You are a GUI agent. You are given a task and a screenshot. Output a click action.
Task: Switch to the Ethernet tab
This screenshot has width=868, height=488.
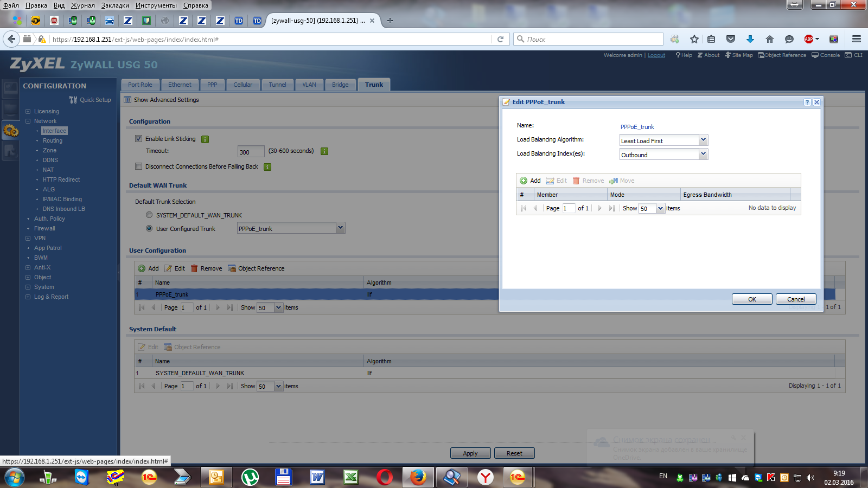pyautogui.click(x=180, y=85)
